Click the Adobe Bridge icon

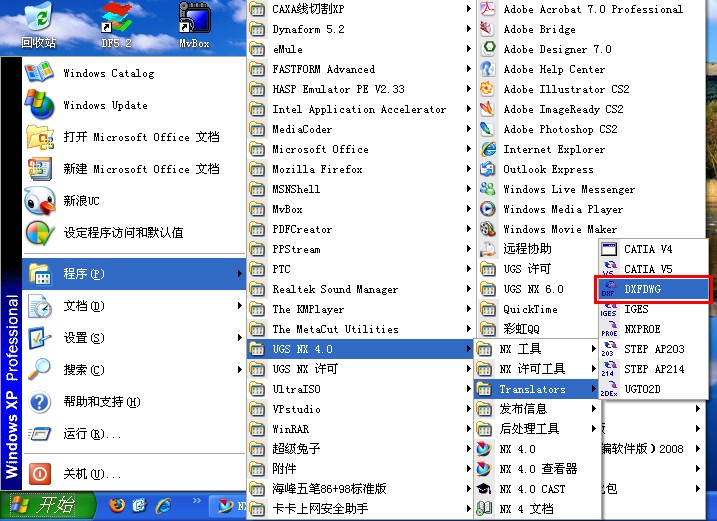[487, 29]
